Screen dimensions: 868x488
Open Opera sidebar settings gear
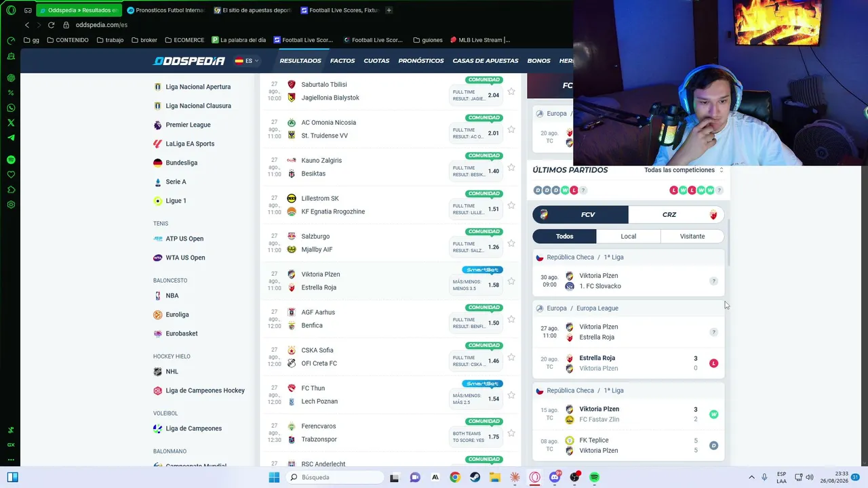click(x=11, y=205)
